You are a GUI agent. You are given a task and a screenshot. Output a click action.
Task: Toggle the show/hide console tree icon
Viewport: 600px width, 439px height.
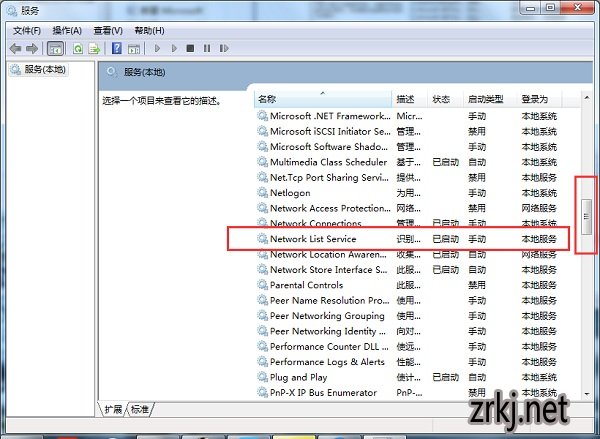click(x=55, y=49)
